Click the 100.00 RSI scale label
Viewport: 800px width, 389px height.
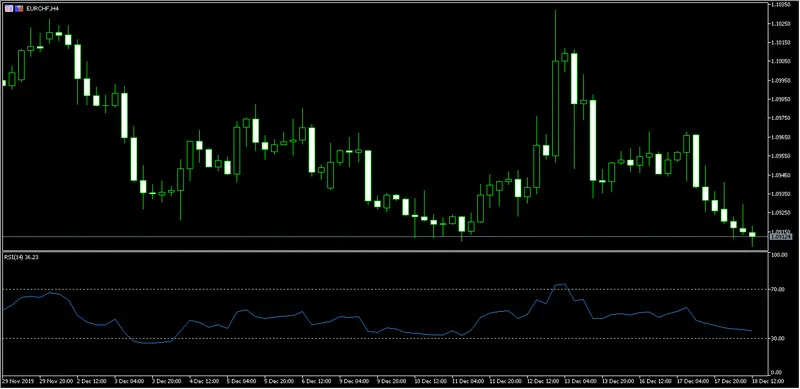778,255
